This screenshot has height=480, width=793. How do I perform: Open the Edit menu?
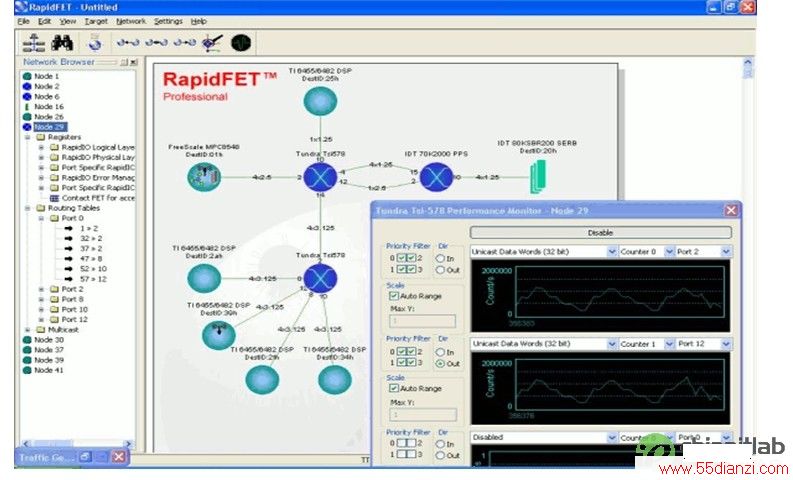pos(45,21)
